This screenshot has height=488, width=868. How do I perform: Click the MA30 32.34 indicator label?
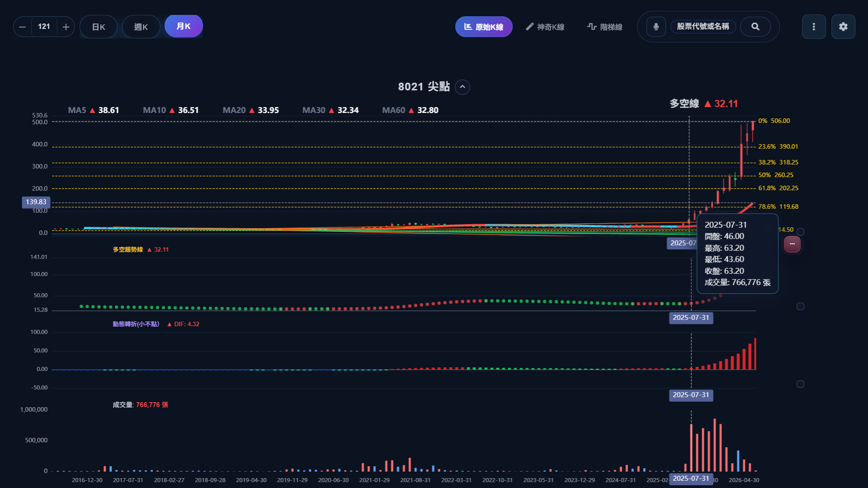(x=330, y=110)
